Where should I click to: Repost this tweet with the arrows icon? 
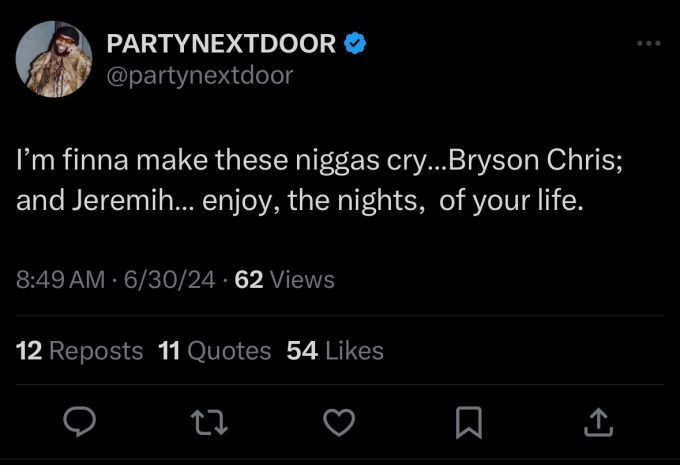[209, 423]
